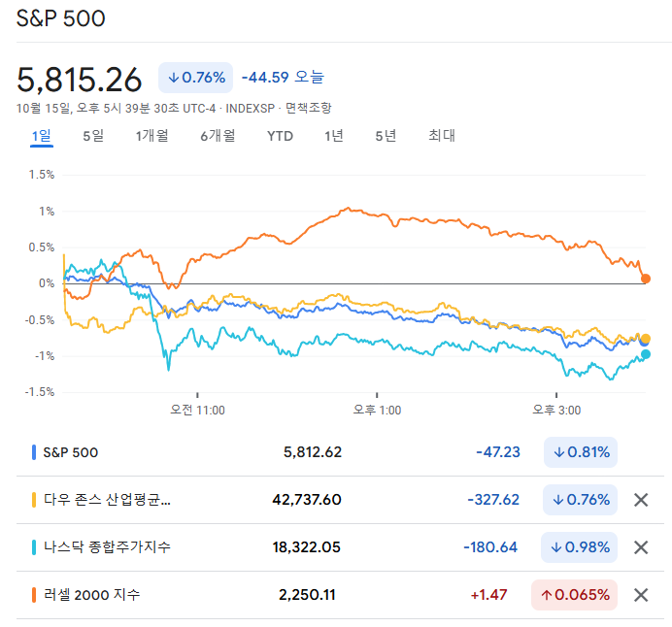Viewport: 672px width, 627px height.
Task: Open the 나스닥 종합주가지수 row
Action: (x=340, y=547)
